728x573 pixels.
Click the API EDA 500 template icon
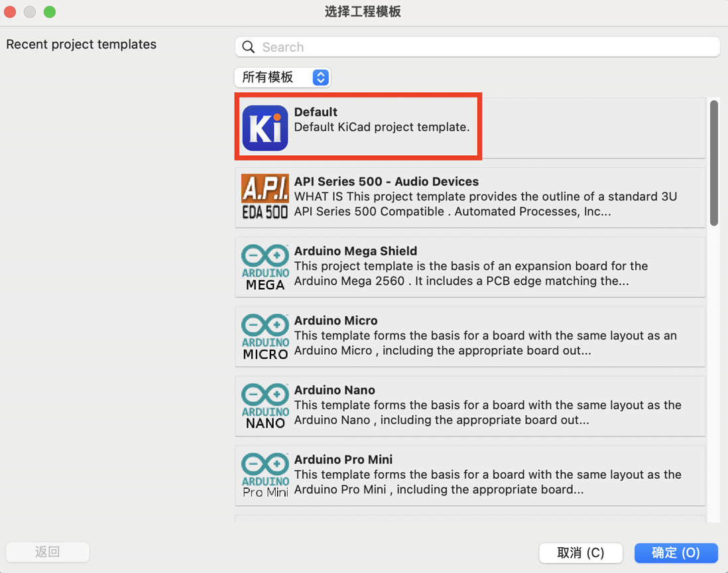coord(265,197)
